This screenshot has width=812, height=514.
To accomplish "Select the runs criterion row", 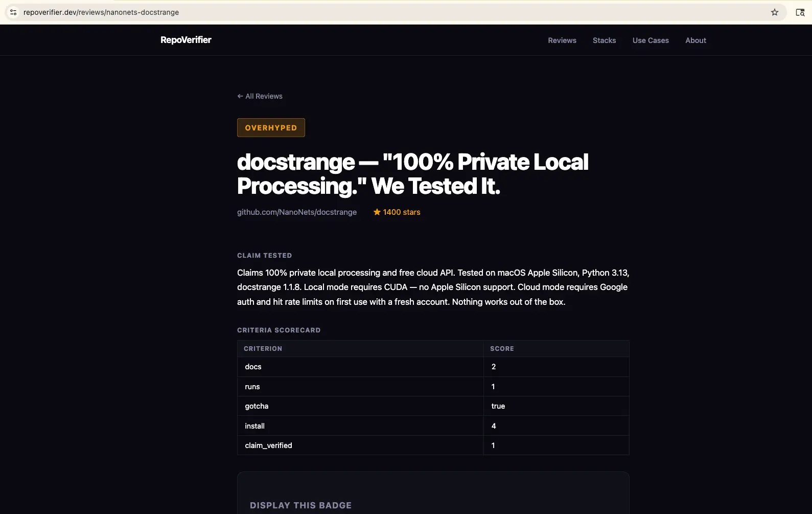I will tap(433, 387).
